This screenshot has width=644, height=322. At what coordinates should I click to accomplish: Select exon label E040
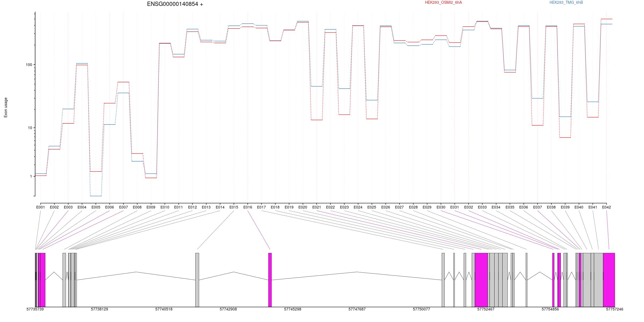579,207
